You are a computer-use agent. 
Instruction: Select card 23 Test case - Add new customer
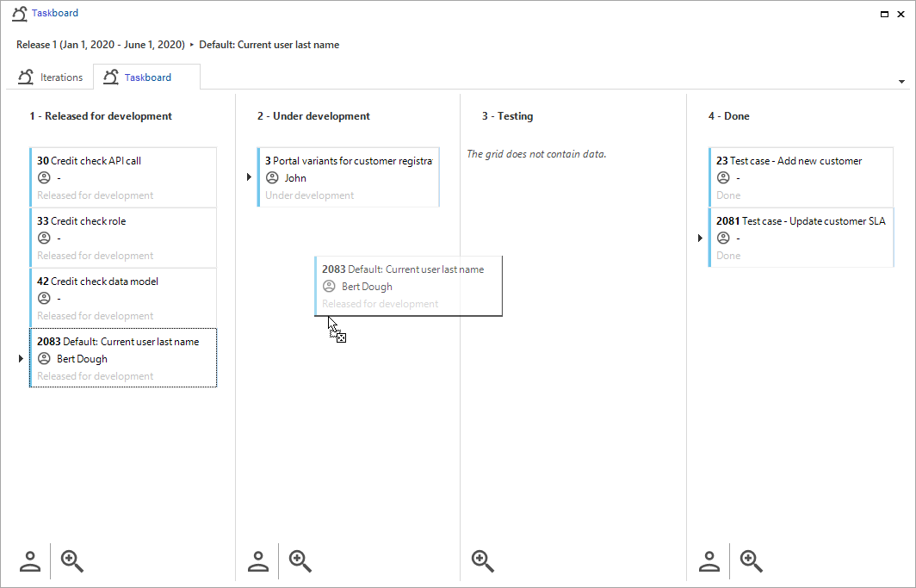point(801,177)
